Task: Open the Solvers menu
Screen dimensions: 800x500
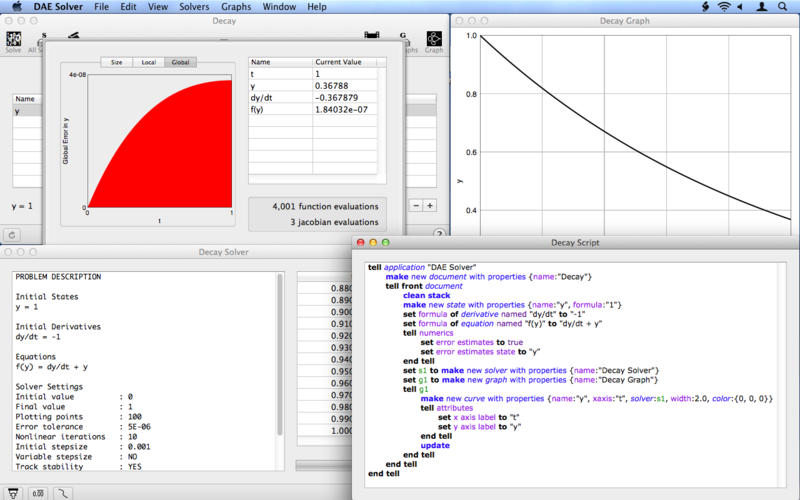Action: (x=194, y=7)
